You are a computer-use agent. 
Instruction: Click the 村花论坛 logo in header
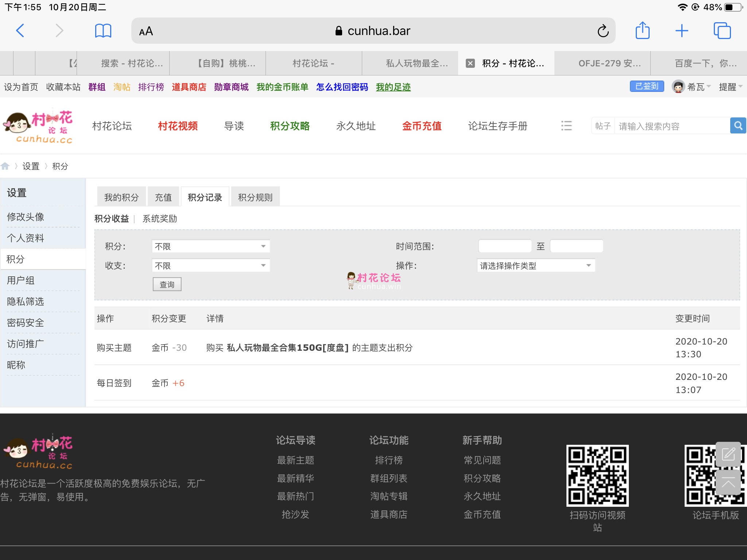click(x=38, y=127)
